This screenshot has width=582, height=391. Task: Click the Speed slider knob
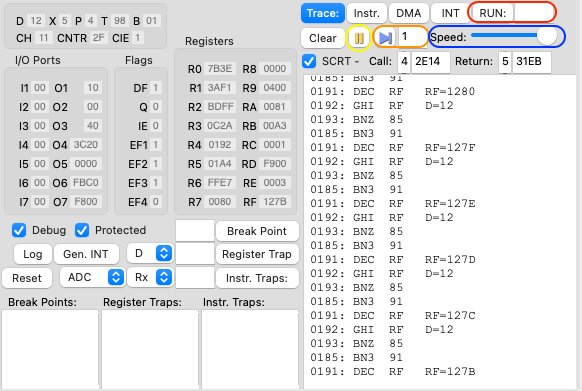pyautogui.click(x=547, y=36)
